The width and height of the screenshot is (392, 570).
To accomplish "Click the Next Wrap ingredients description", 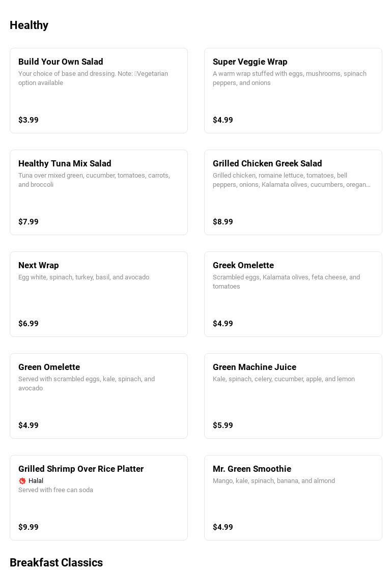I will (x=83, y=277).
